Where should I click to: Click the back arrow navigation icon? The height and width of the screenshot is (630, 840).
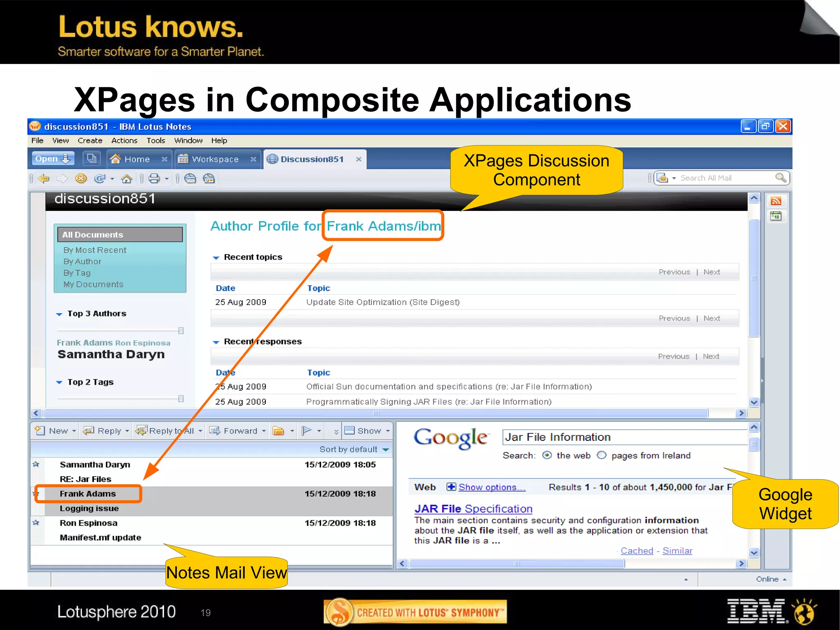pyautogui.click(x=43, y=179)
